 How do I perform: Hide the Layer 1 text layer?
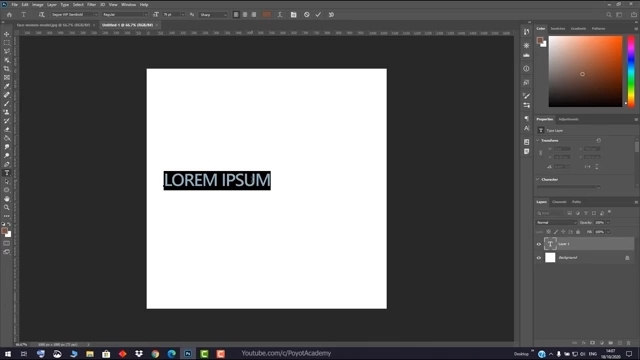point(539,244)
